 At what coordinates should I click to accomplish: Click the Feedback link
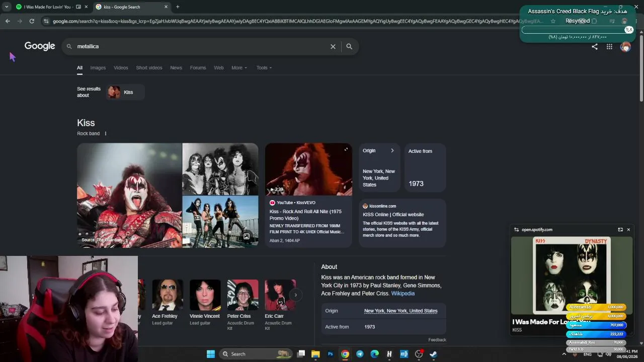point(437,340)
